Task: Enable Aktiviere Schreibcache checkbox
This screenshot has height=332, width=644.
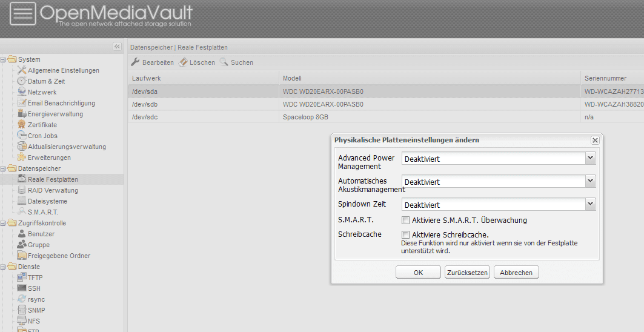Action: [405, 234]
